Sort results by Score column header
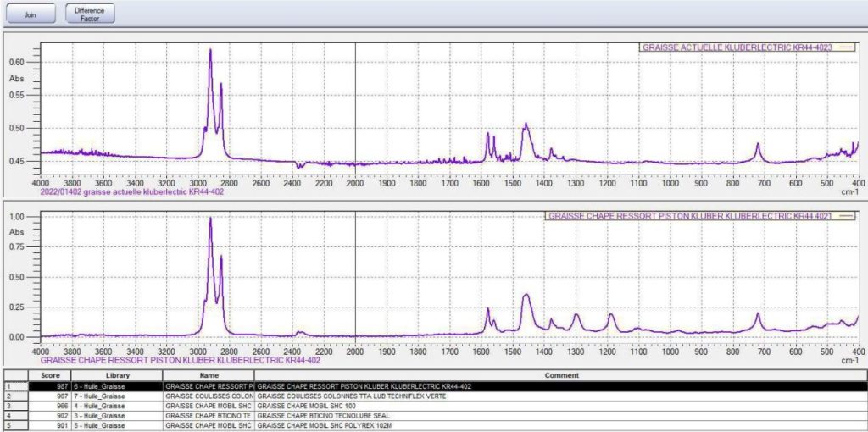 point(50,375)
